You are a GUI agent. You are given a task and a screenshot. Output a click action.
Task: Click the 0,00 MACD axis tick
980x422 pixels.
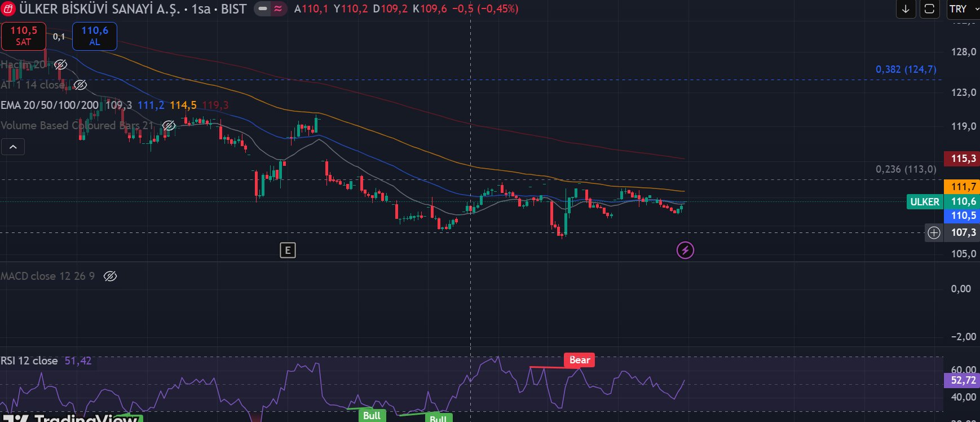961,289
